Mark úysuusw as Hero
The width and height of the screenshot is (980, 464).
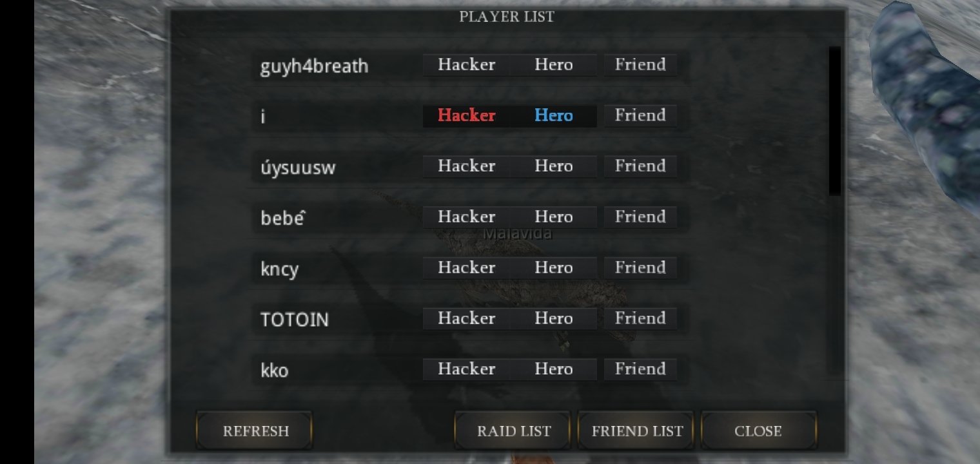pyautogui.click(x=553, y=166)
